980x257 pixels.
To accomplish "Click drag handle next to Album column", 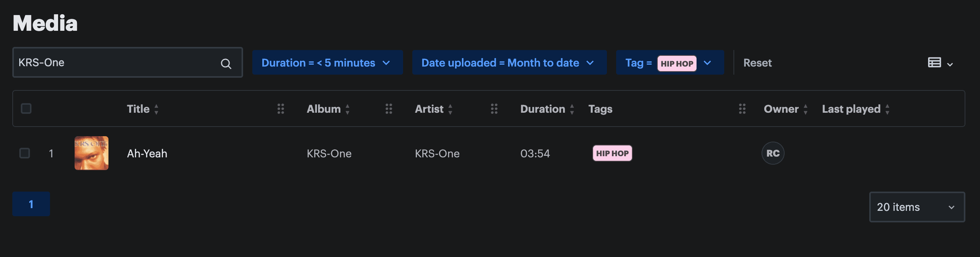I will [389, 109].
